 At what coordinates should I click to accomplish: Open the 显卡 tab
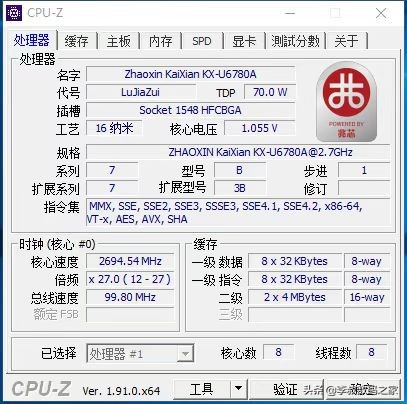pos(244,41)
